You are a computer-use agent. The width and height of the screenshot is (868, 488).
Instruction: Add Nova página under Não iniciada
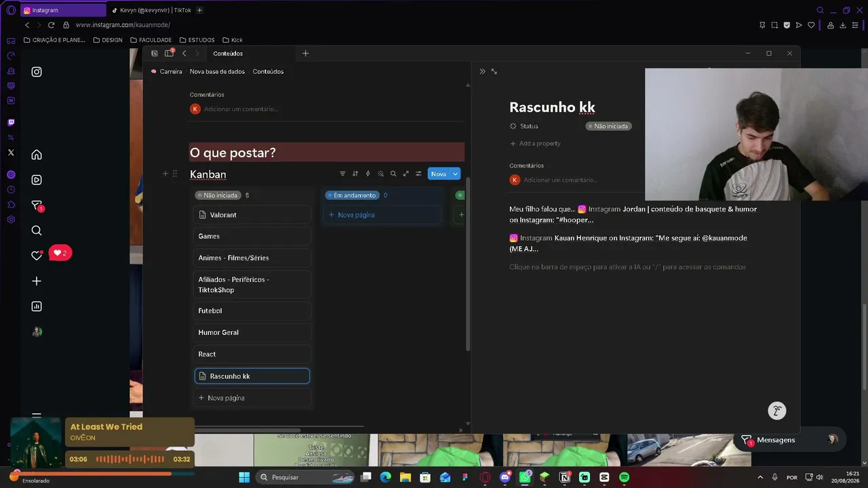click(252, 398)
